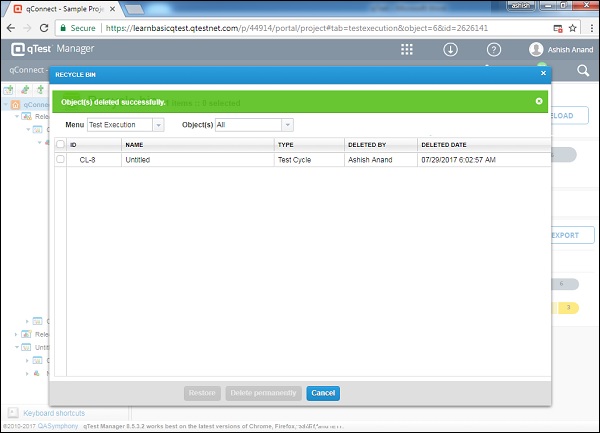Select the CL-8 row checkbox

(60, 159)
